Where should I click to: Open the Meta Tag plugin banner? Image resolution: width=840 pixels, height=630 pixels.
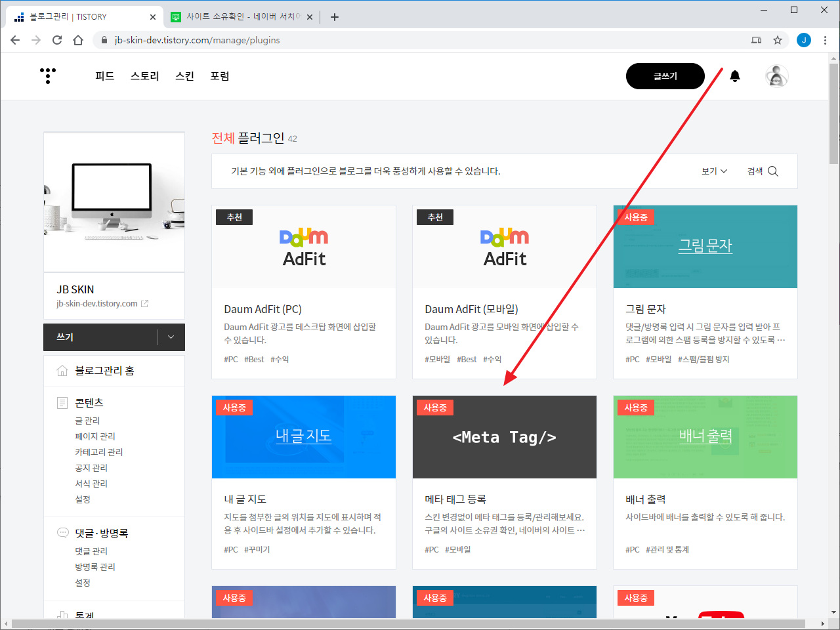pyautogui.click(x=505, y=437)
